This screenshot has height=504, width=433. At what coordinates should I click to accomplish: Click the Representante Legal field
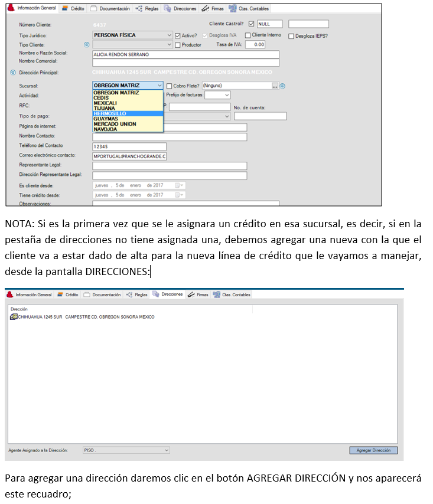pyautogui.click(x=170, y=166)
